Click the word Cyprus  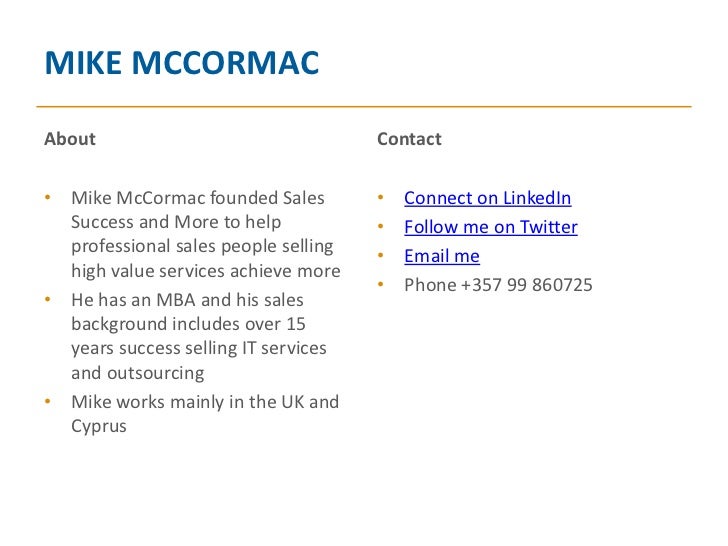[99, 426]
